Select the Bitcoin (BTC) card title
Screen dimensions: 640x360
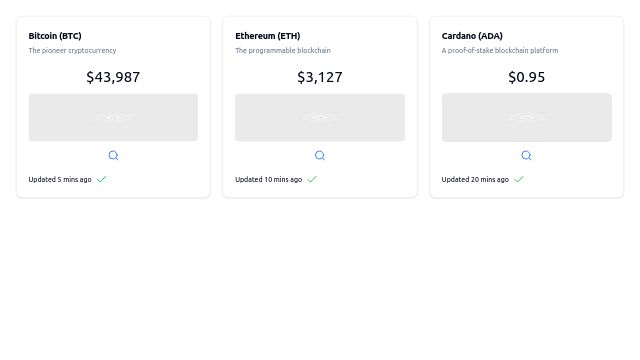click(x=55, y=36)
